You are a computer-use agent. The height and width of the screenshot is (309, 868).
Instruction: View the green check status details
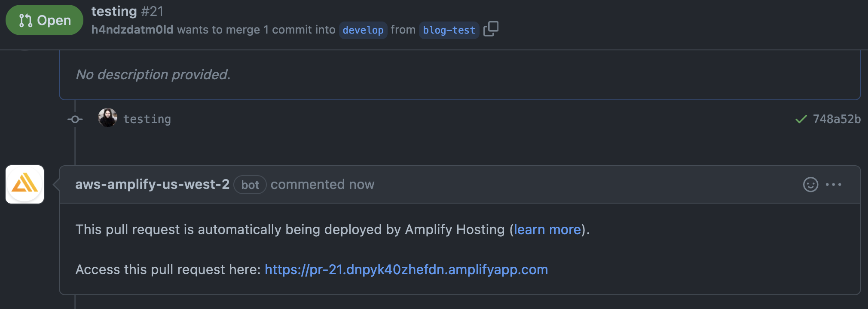801,119
